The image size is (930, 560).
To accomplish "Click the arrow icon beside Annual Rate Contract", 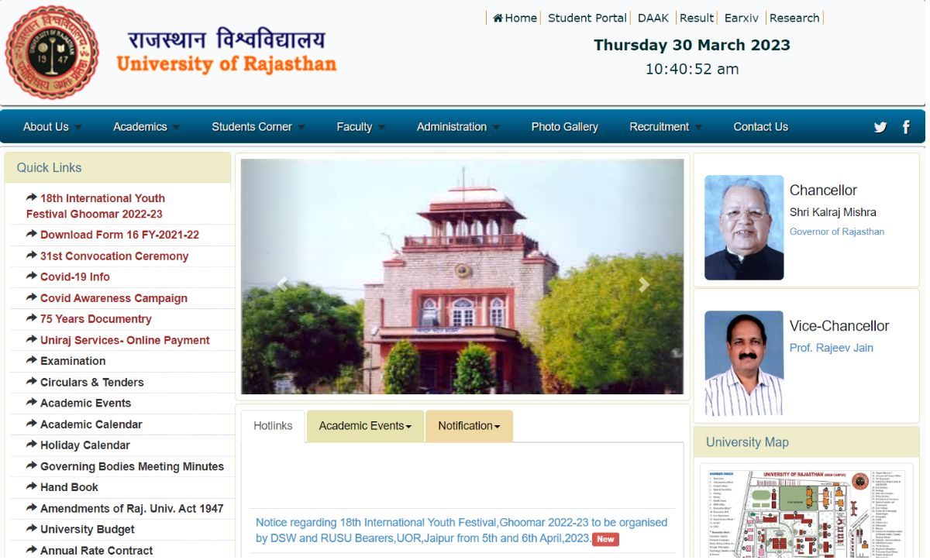I will (x=32, y=550).
